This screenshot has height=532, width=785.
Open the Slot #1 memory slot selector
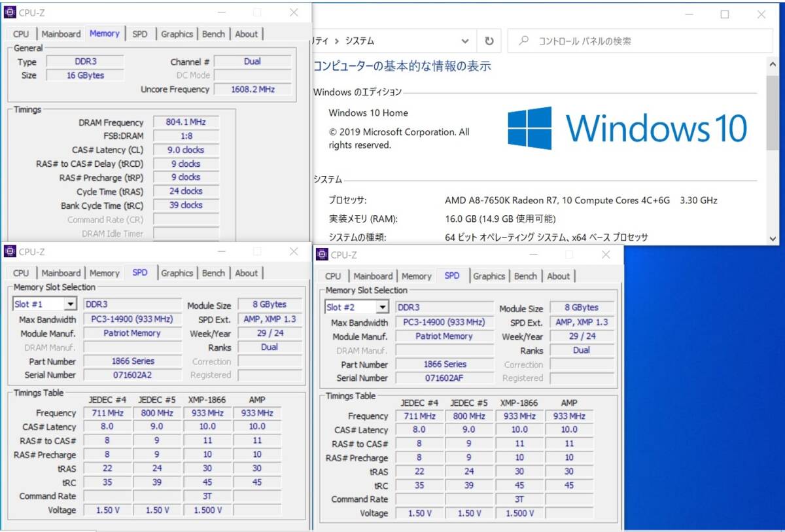coord(45,304)
